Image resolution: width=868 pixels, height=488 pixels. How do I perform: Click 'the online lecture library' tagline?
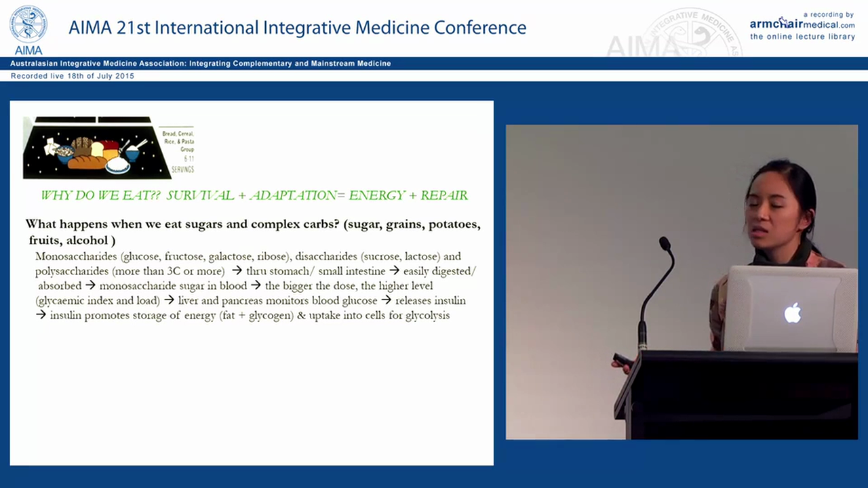(x=802, y=37)
